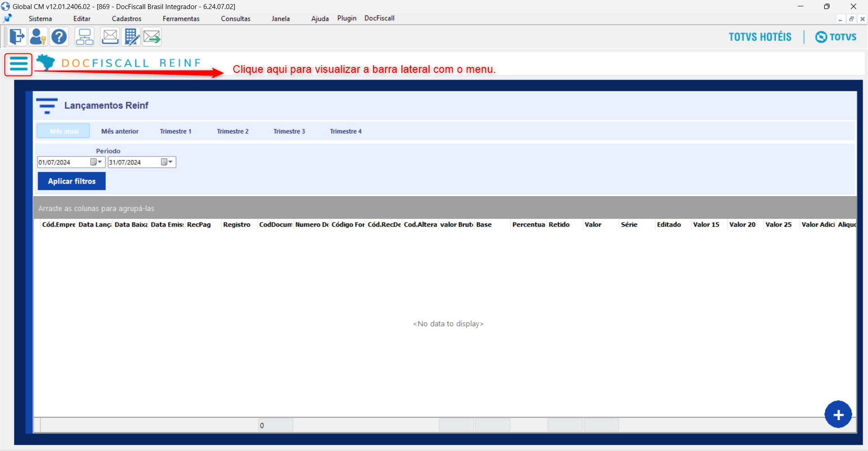868x451 pixels.
Task: Add a new entry with the round plus button
Action: [838, 414]
